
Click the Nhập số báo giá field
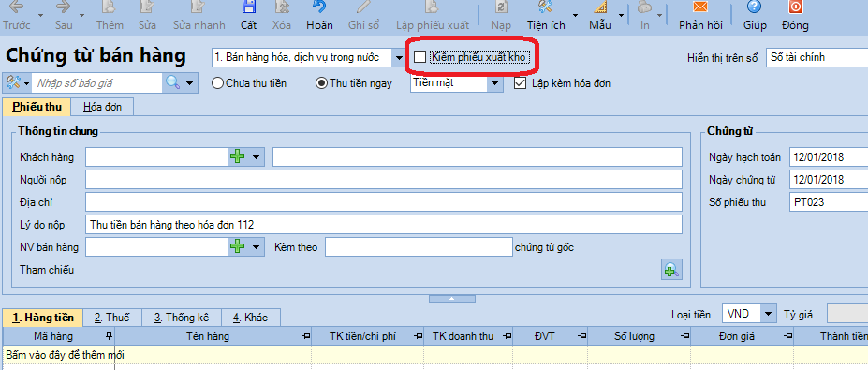[x=96, y=83]
